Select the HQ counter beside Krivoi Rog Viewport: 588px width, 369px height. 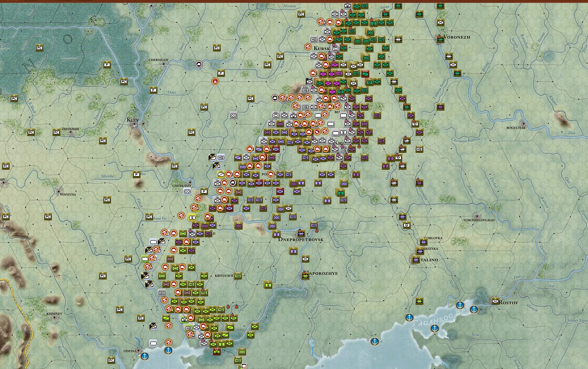point(238,276)
